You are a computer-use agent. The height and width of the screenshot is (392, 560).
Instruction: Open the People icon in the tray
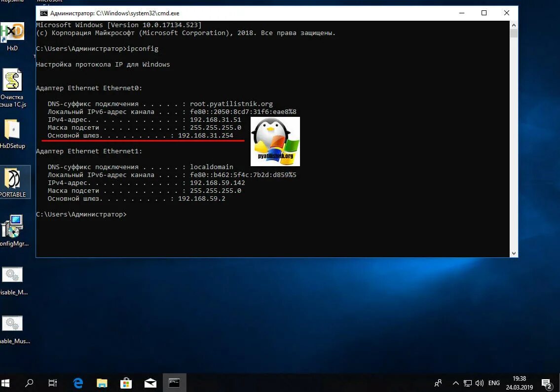[438, 383]
